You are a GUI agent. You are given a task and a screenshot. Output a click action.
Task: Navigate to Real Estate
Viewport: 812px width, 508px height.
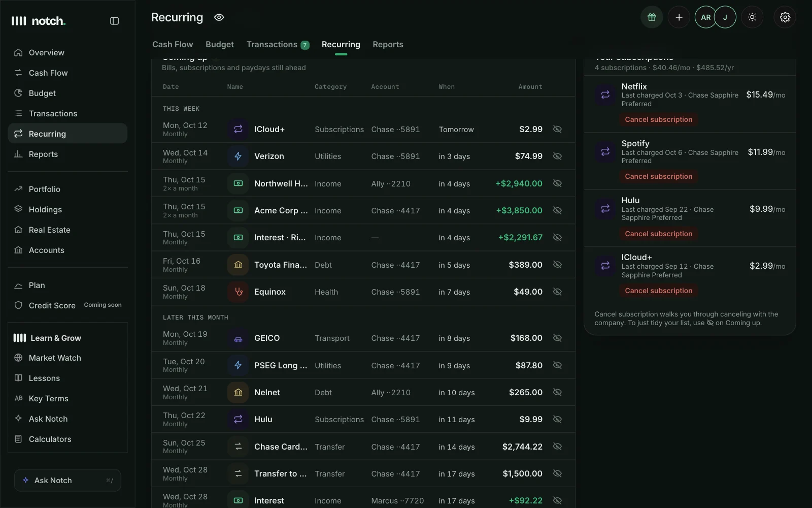67,230
